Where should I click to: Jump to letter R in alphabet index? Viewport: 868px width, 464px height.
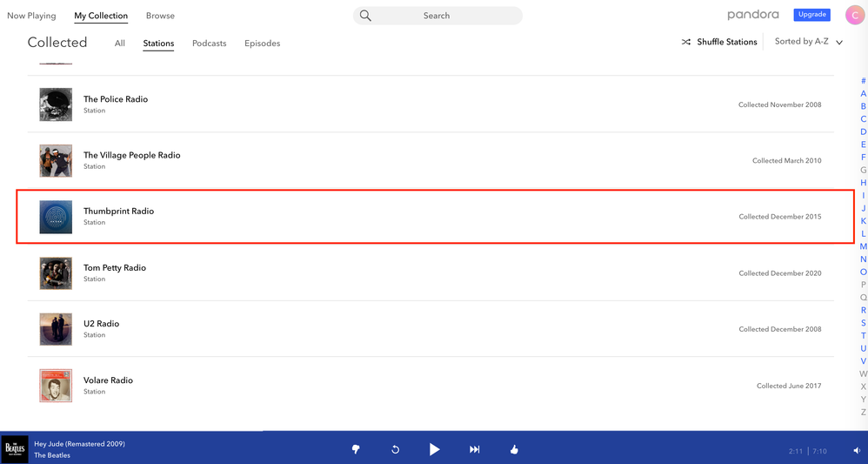coord(863,311)
